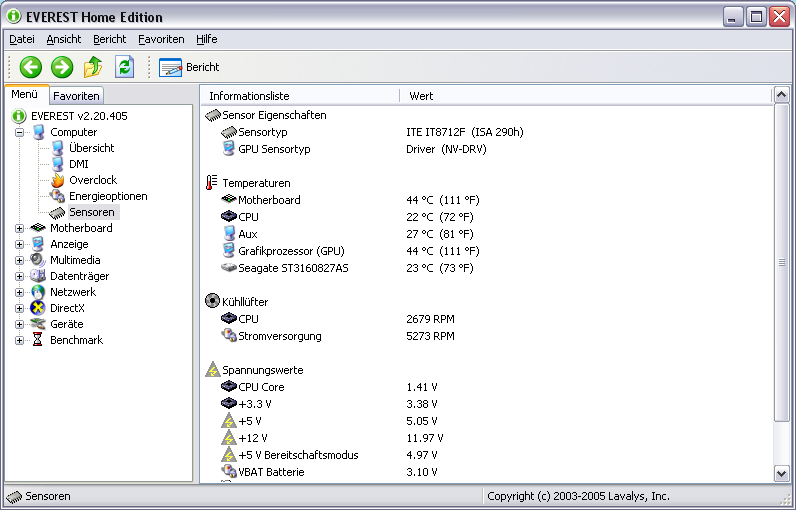The width and height of the screenshot is (796, 512).
Task: Expand the Datenträger tree node
Action: click(19, 277)
